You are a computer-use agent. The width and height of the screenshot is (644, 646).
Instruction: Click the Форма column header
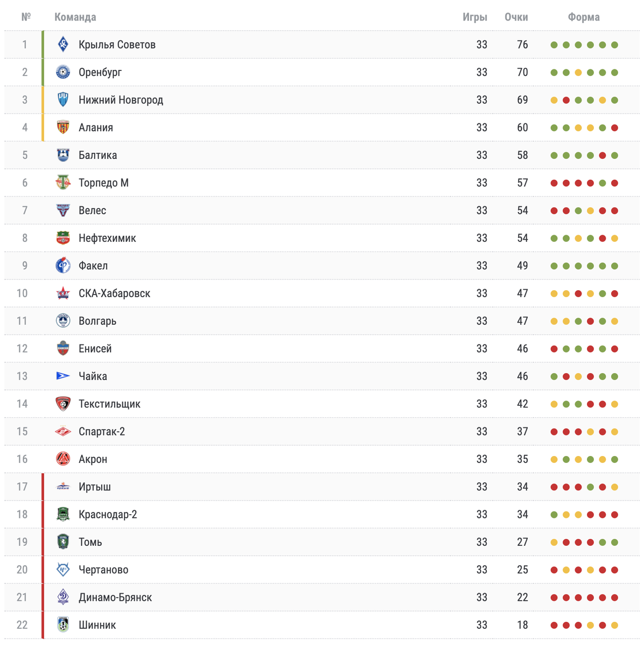(x=584, y=17)
